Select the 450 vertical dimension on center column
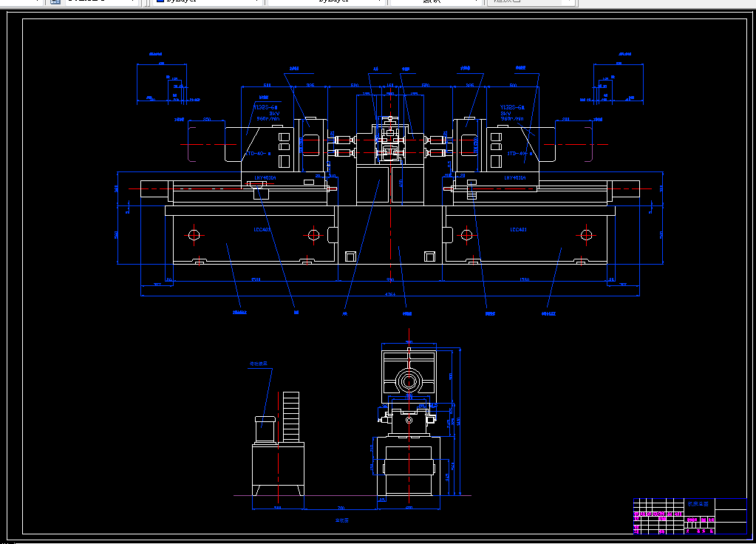This screenshot has height=544, width=756. tap(401, 183)
